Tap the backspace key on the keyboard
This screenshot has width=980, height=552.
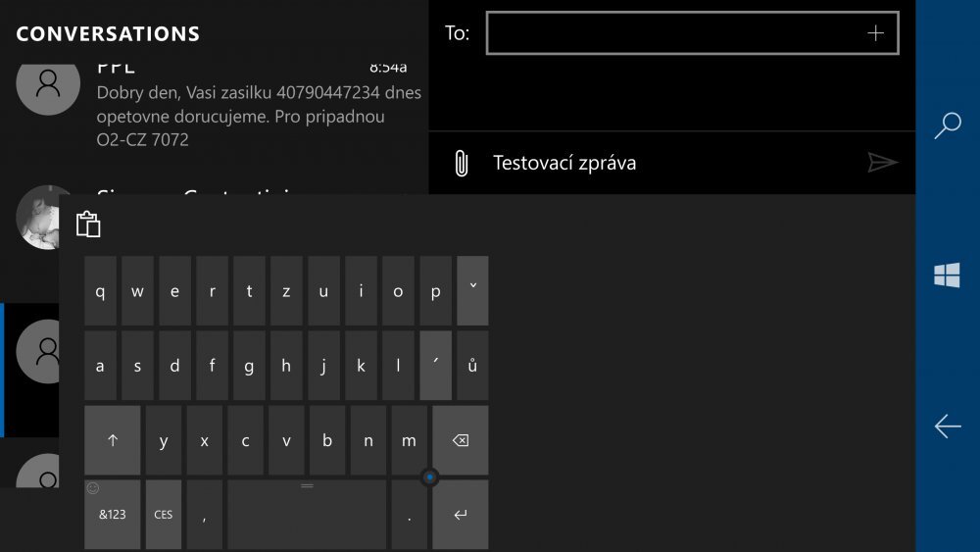click(460, 440)
